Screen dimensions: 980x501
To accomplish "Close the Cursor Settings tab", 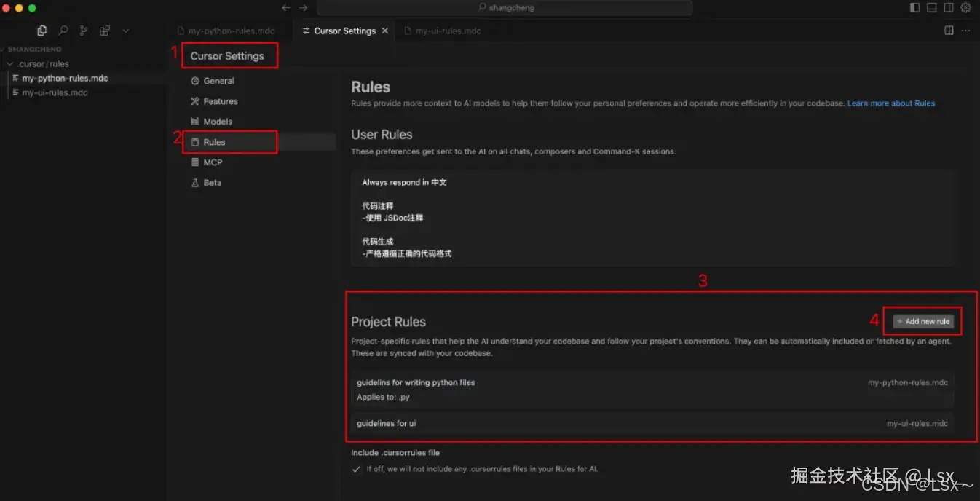I will point(385,31).
